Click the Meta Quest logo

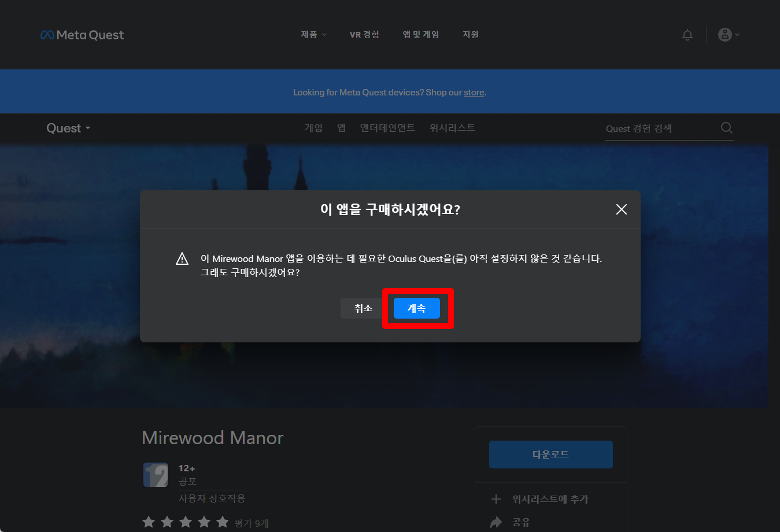pyautogui.click(x=82, y=35)
